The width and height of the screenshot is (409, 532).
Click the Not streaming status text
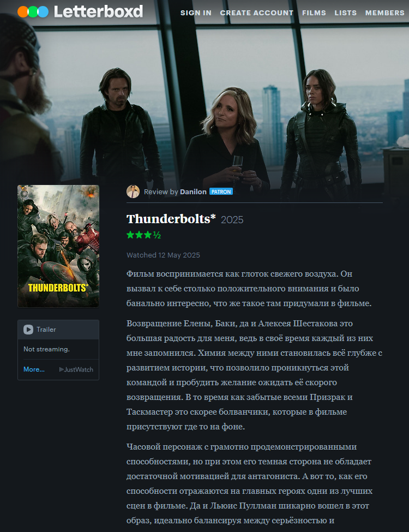tap(46, 349)
